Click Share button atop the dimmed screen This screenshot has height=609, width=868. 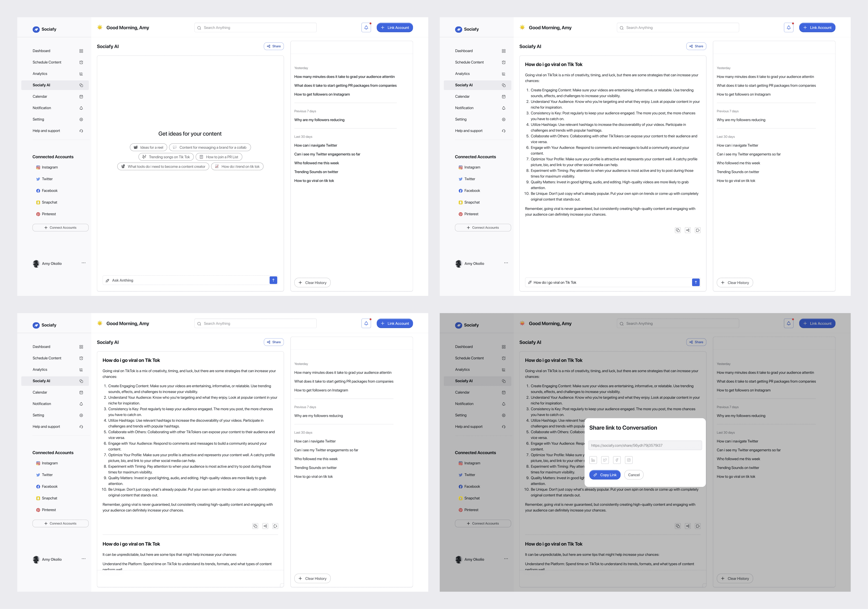click(x=696, y=342)
